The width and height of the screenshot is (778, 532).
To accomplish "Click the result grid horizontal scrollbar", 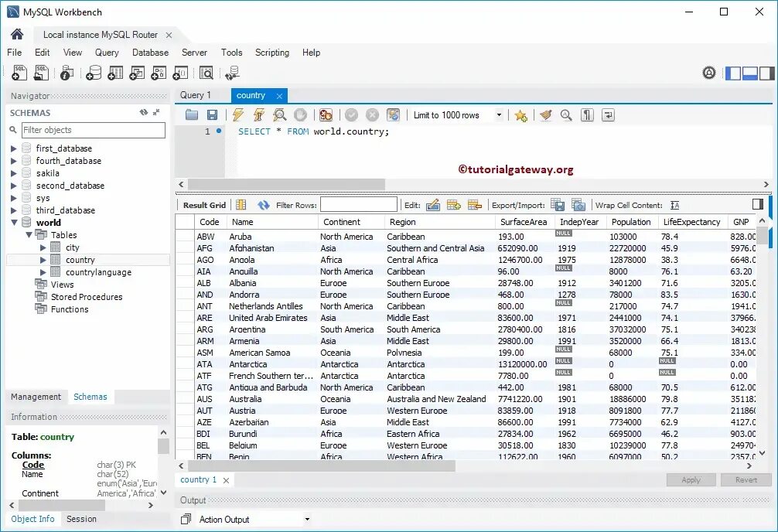I will [x=322, y=466].
